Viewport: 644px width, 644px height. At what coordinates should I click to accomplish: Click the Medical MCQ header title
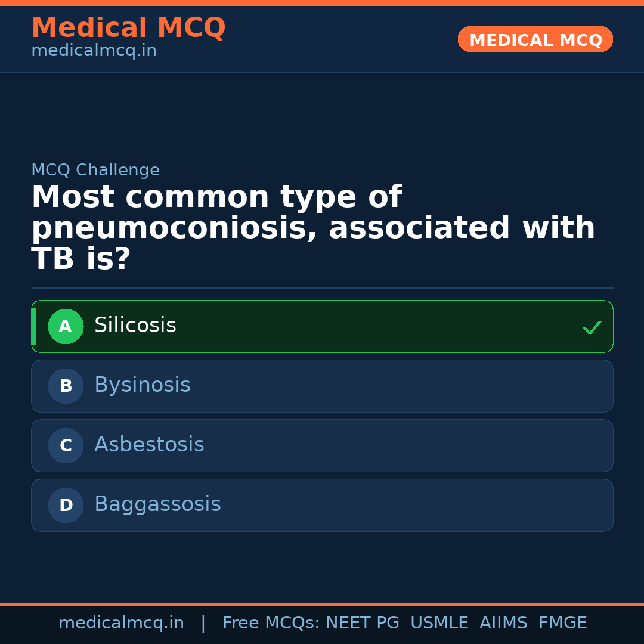click(x=128, y=28)
